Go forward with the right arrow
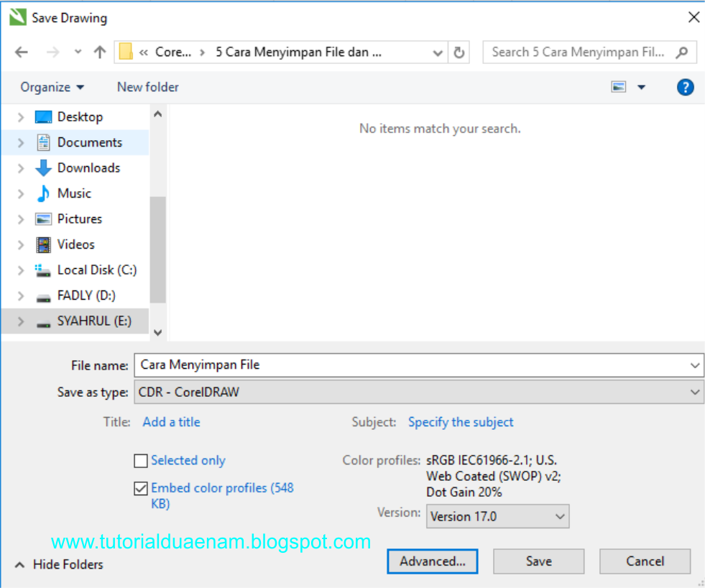 point(52,52)
